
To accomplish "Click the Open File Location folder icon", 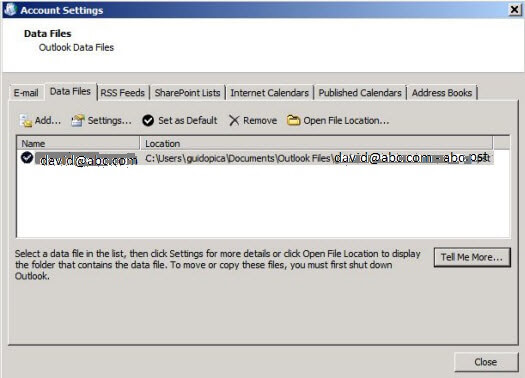I will coord(293,120).
